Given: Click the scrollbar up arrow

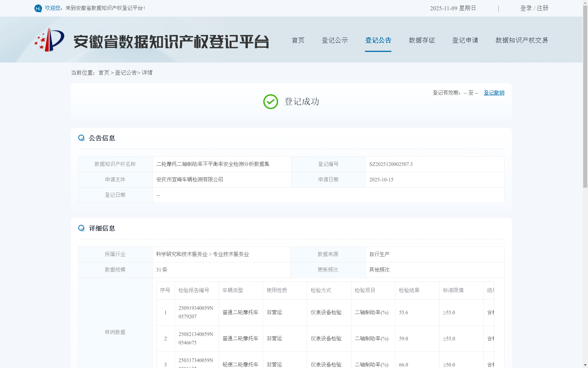Looking at the screenshot, I should (x=585, y=3).
